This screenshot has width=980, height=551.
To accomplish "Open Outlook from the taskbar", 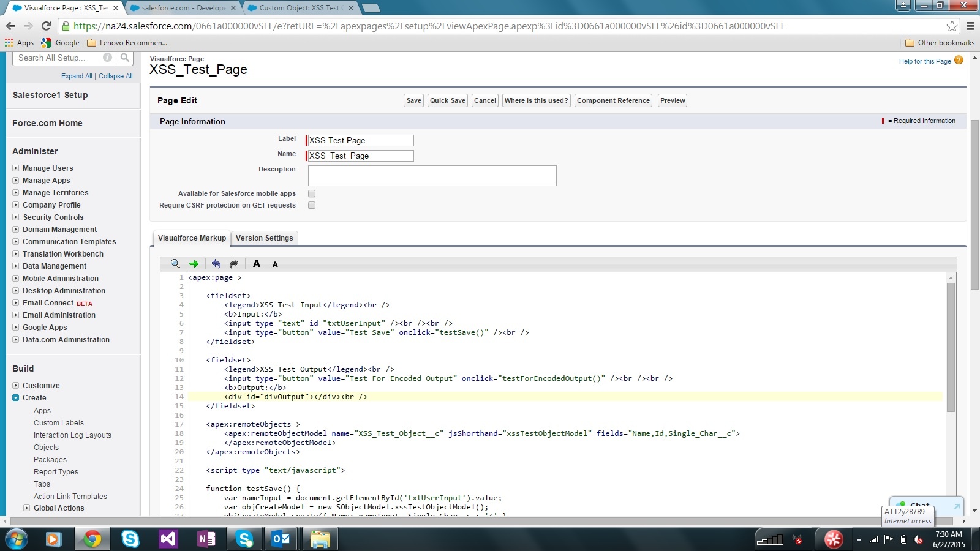I will coord(282,539).
